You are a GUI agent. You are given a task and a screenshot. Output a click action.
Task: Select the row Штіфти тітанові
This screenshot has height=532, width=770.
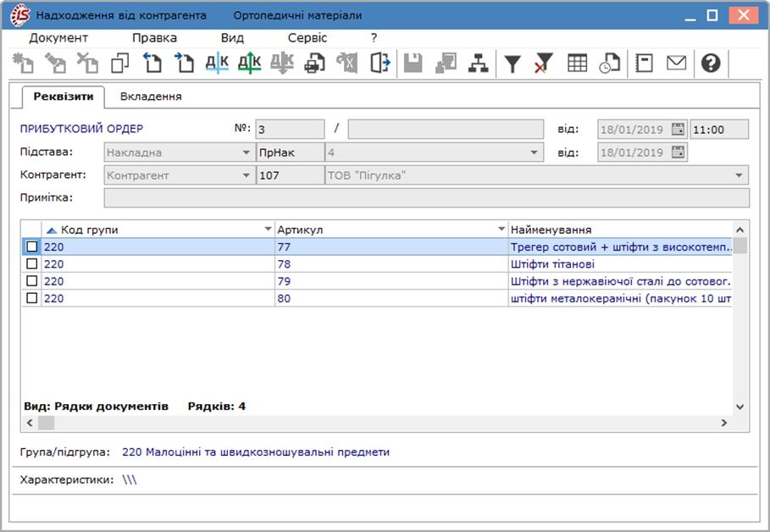click(377, 263)
